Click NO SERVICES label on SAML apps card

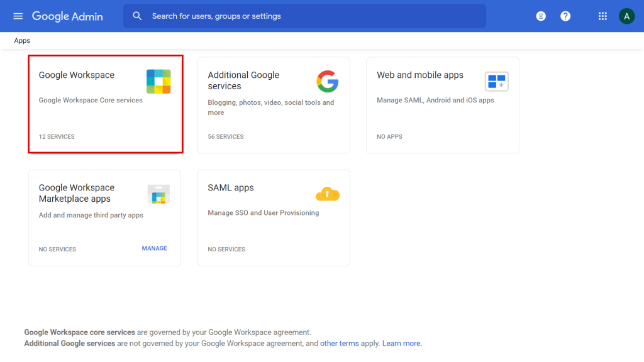click(x=226, y=249)
